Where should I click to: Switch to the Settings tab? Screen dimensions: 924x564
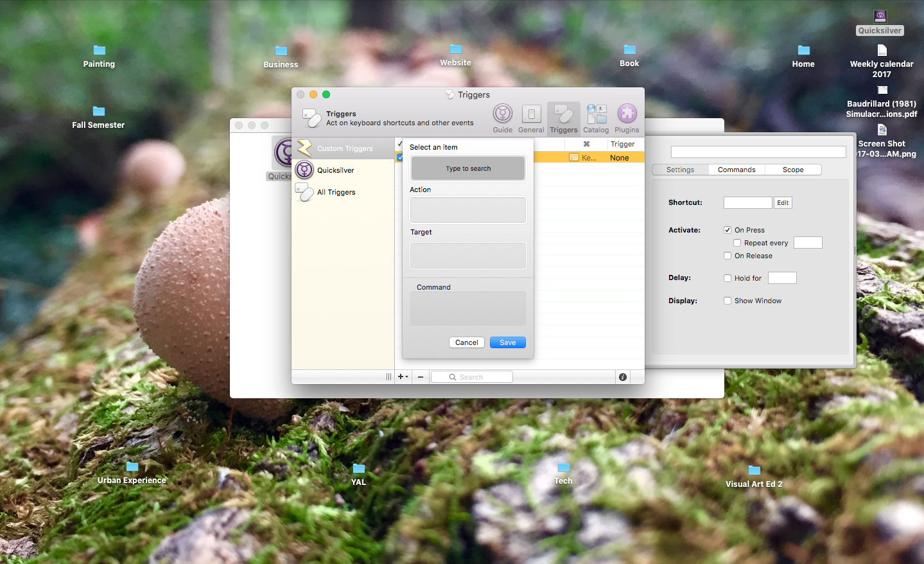680,170
